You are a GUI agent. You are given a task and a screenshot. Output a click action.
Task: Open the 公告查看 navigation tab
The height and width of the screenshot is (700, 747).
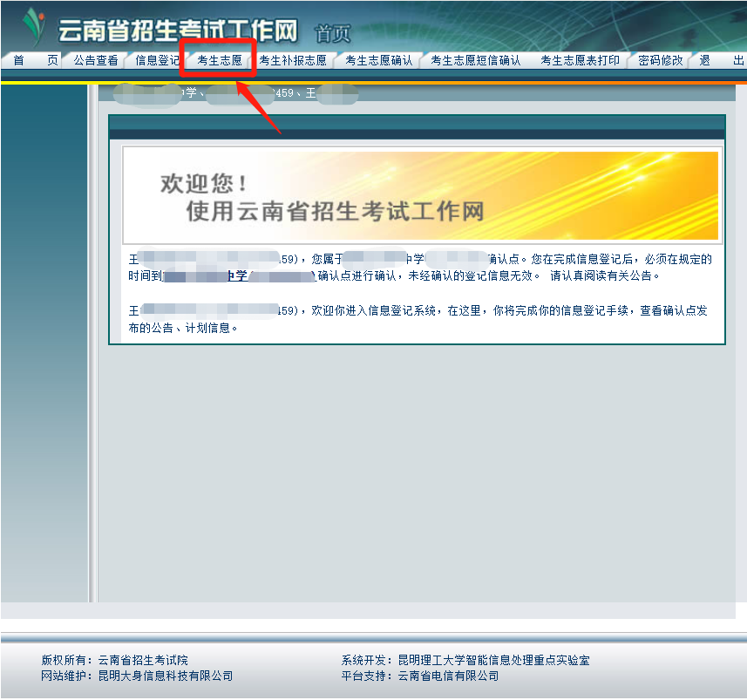click(x=96, y=60)
